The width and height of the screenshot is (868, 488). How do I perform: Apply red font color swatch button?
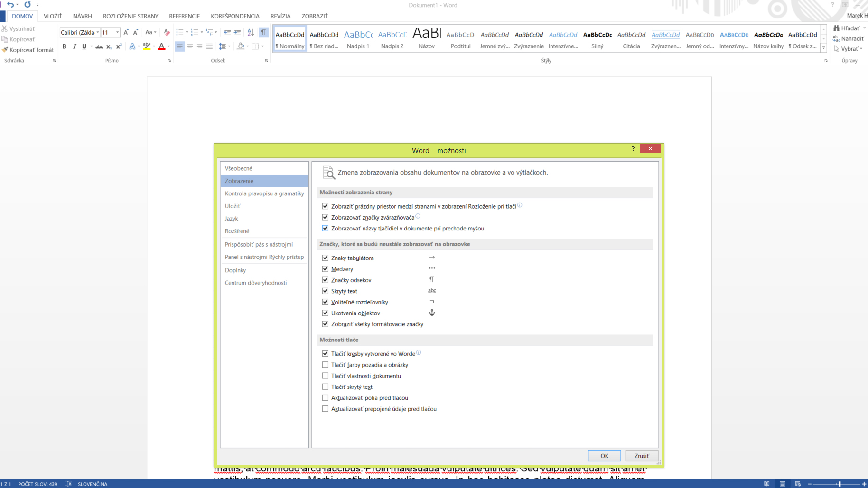click(x=161, y=46)
